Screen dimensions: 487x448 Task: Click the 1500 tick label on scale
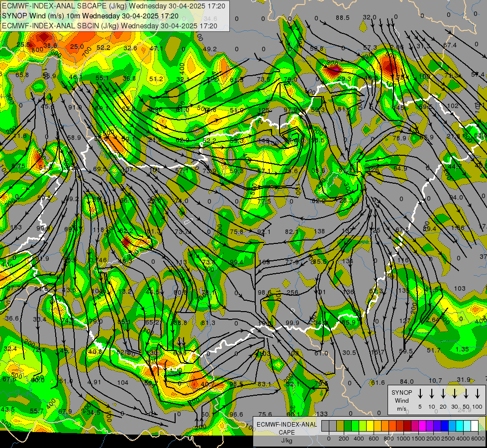[418, 439]
